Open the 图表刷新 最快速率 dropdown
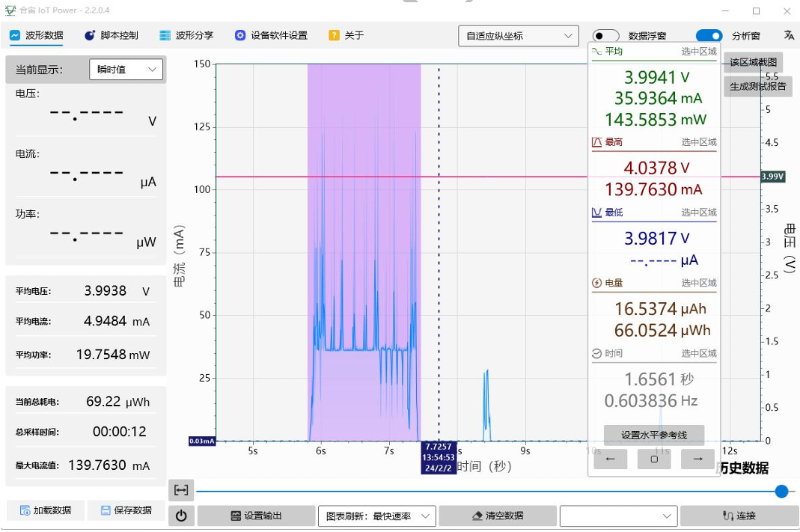Viewport: 800px width, 532px height. point(377,516)
